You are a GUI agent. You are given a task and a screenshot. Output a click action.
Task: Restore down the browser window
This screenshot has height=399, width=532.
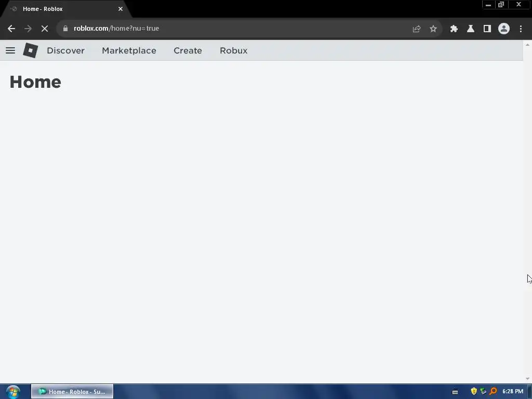coord(501,5)
